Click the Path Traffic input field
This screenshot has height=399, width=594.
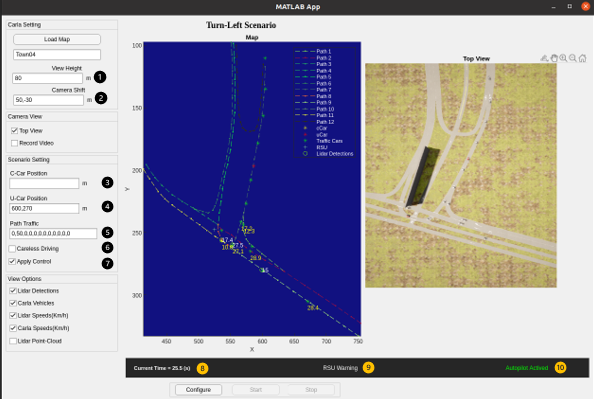pyautogui.click(x=53, y=233)
